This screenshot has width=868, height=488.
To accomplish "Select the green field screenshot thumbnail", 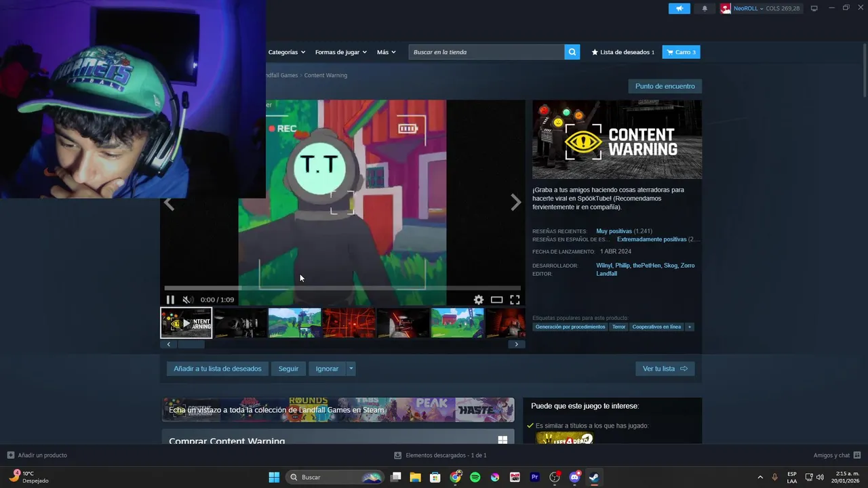I will click(295, 323).
